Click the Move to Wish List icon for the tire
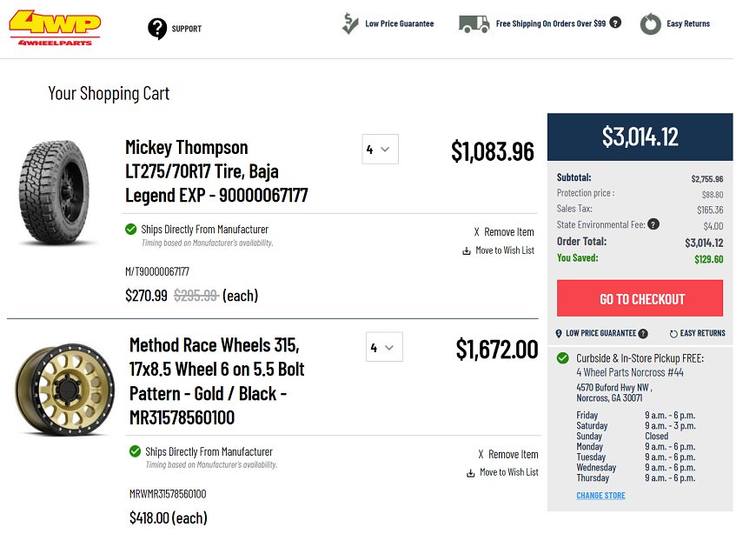This screenshot has height=547, width=756. pyautogui.click(x=467, y=250)
